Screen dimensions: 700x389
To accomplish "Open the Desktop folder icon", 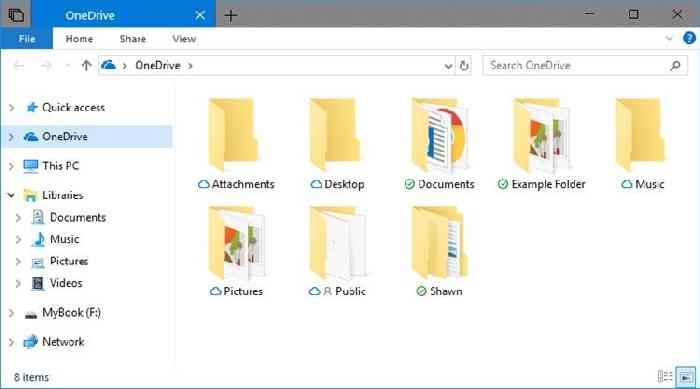I will pos(335,135).
